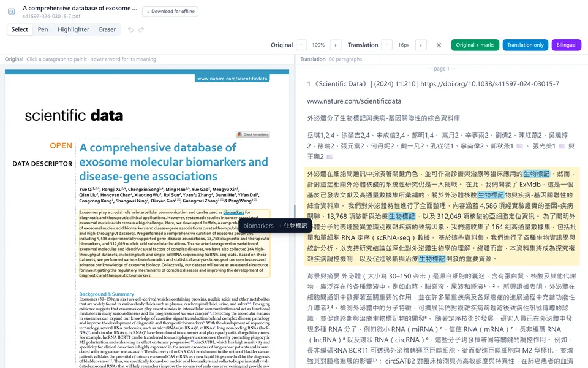Toggle the brightness theme icon

pos(439,45)
